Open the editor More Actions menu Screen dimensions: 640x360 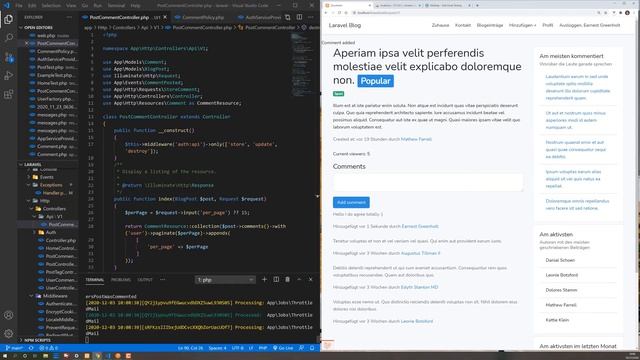[x=311, y=17]
